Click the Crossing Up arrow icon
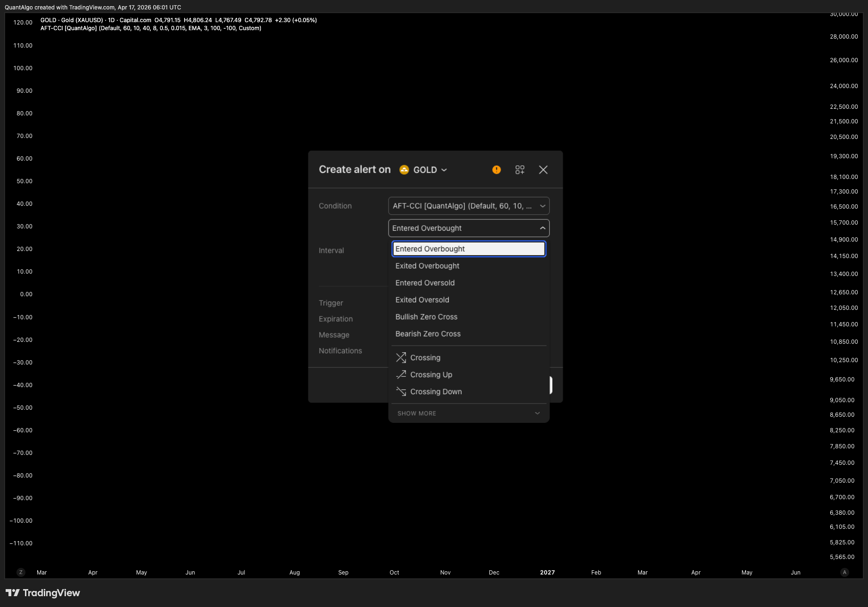Image resolution: width=868 pixels, height=607 pixels. (x=401, y=374)
